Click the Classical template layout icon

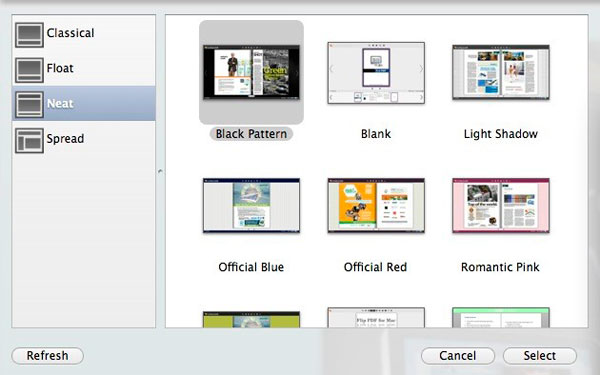(29, 35)
